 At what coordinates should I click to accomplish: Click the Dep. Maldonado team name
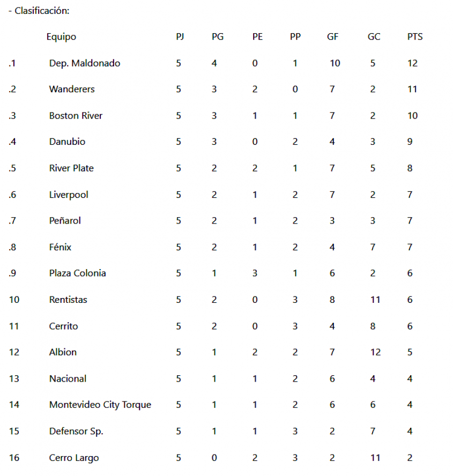click(x=84, y=63)
